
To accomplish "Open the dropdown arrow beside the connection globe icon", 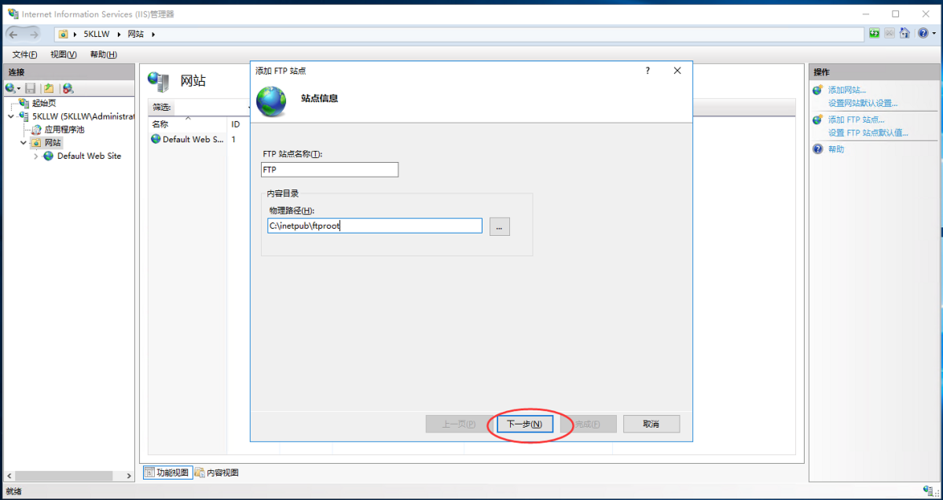I will pos(19,89).
